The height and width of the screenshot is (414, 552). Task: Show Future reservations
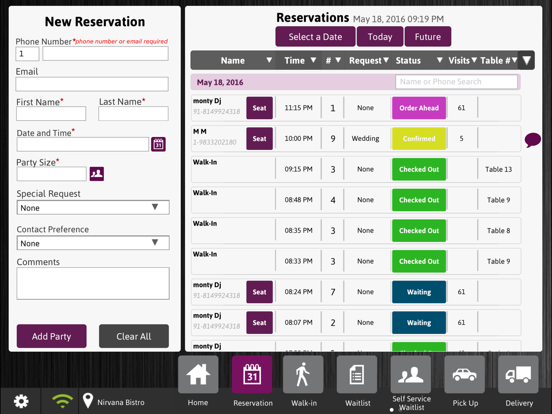tap(428, 37)
